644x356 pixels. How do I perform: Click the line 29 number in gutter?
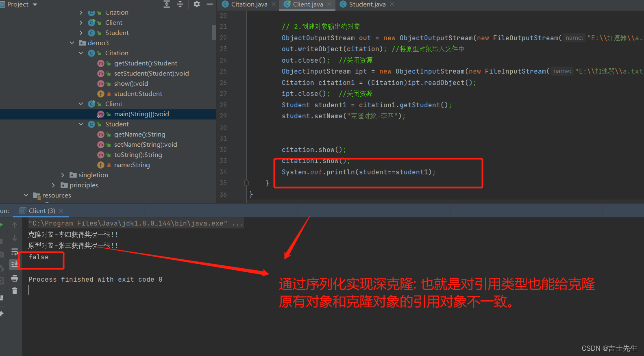(223, 116)
